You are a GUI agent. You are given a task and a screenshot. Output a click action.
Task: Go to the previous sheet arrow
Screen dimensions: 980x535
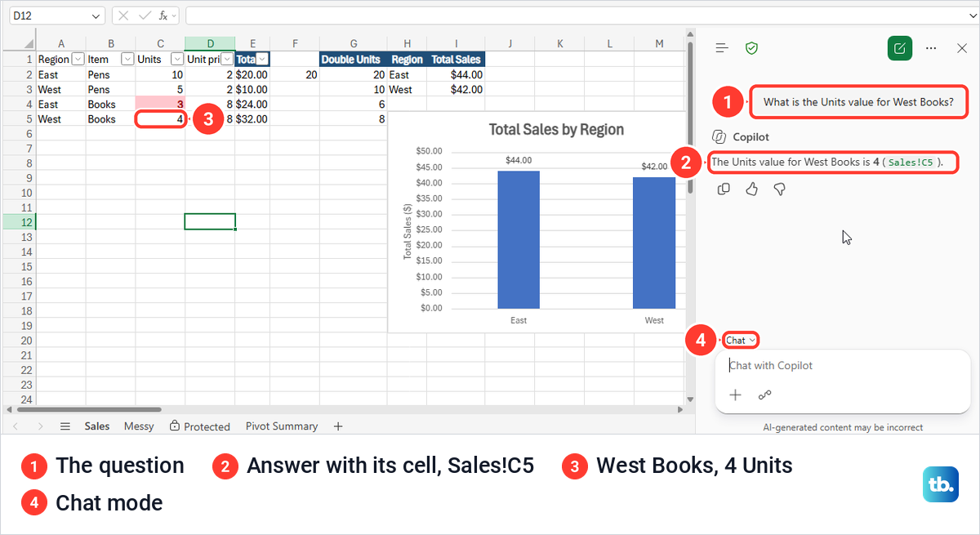coord(17,426)
